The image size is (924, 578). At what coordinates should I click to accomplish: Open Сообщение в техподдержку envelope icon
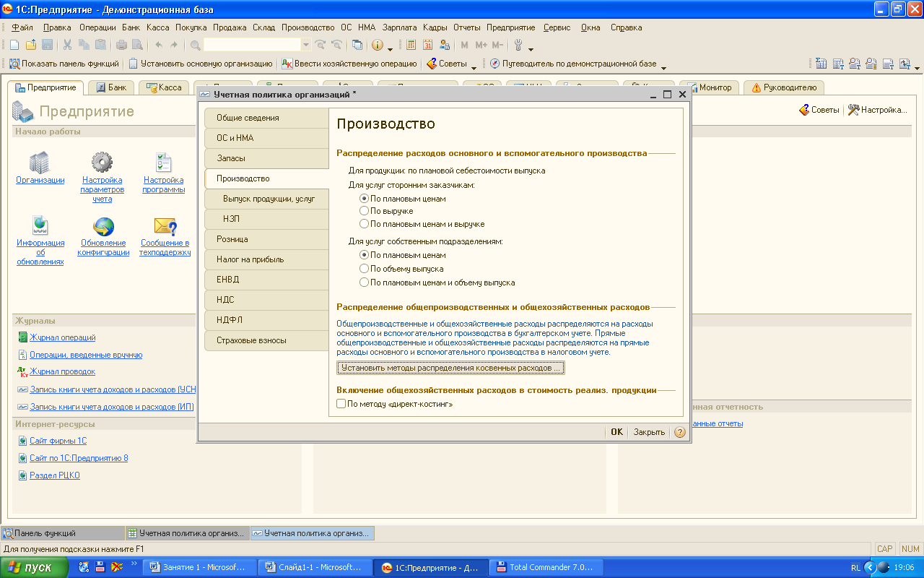click(x=165, y=226)
